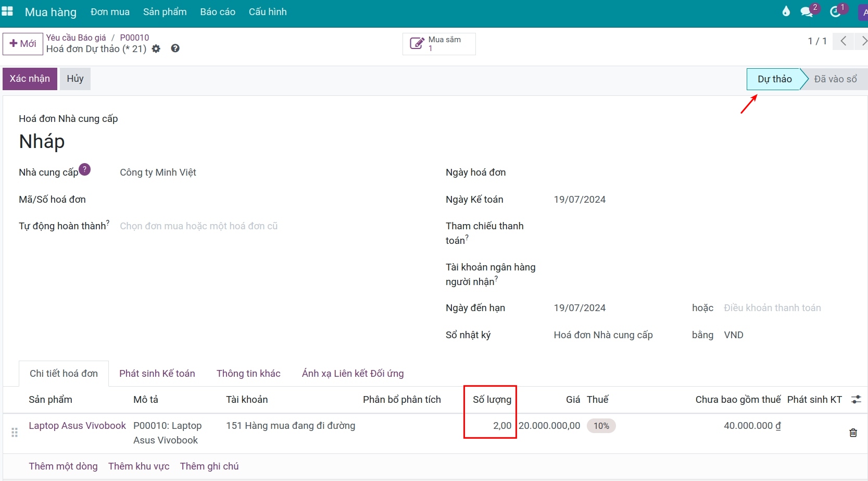Switch to Thông tin khác tab

point(248,374)
